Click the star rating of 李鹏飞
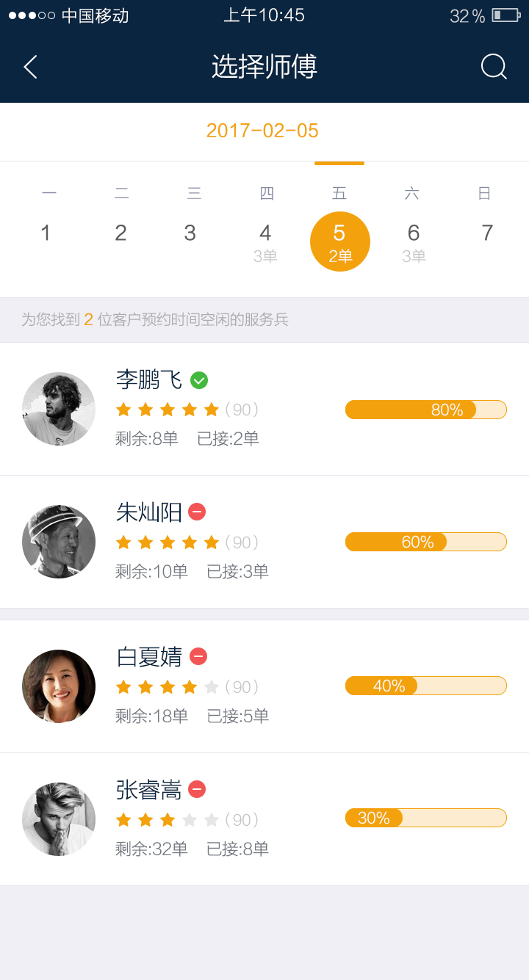Viewport: 529px width, 980px height. pos(168,410)
